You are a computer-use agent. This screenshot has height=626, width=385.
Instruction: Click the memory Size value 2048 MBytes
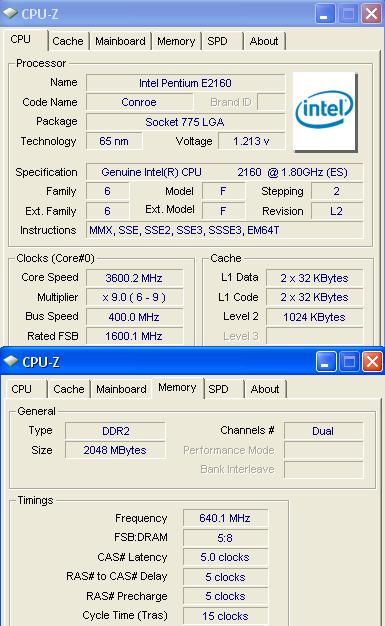pyautogui.click(x=115, y=450)
